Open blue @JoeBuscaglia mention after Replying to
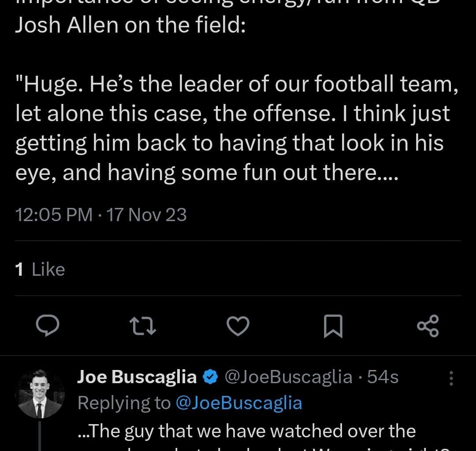This screenshot has width=476, height=451. (238, 403)
